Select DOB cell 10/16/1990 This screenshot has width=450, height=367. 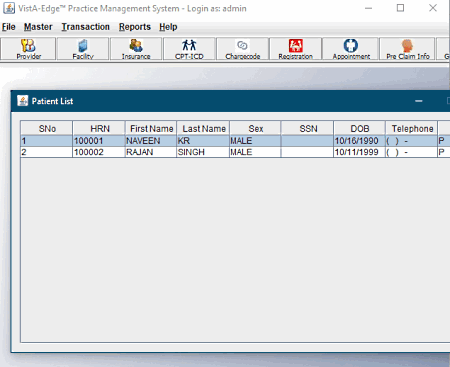point(360,141)
